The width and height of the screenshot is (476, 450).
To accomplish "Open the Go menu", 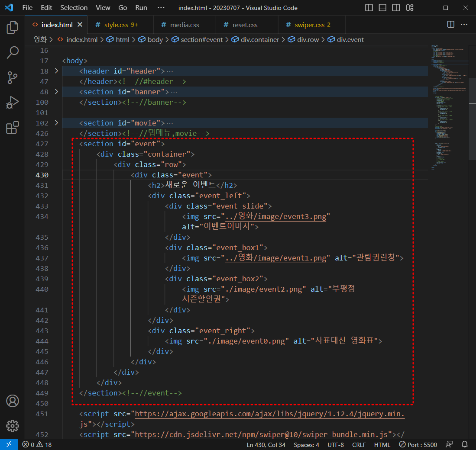I will [123, 8].
